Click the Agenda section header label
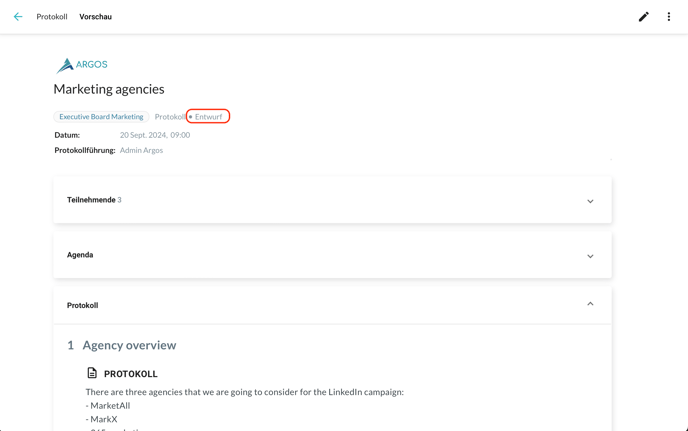688x431 pixels. pos(80,255)
